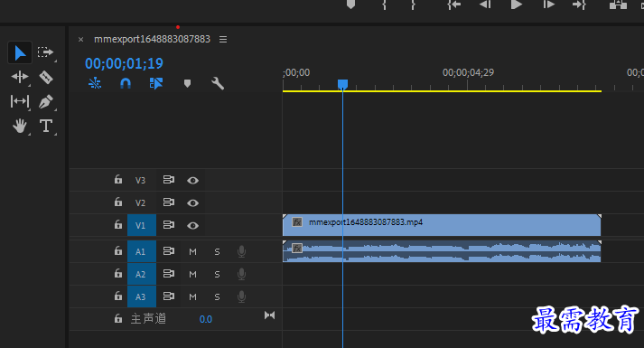Select the Track Select Forward tool

coord(45,52)
